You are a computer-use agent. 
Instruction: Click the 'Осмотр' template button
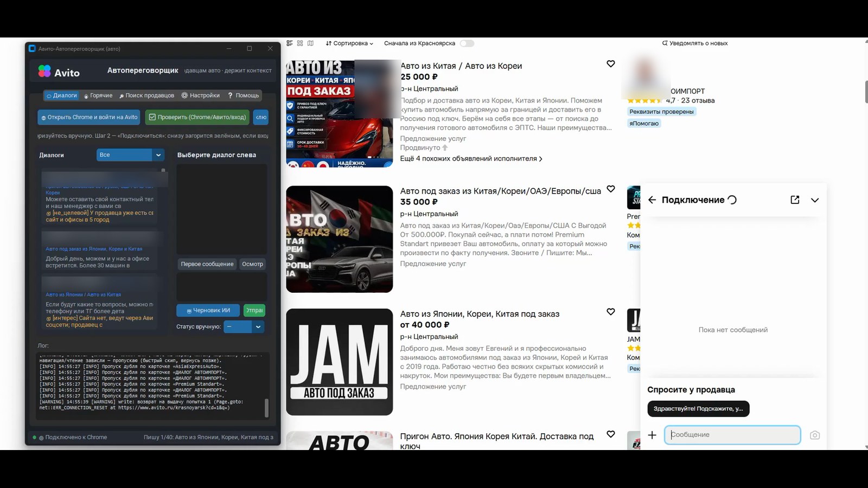pos(252,264)
